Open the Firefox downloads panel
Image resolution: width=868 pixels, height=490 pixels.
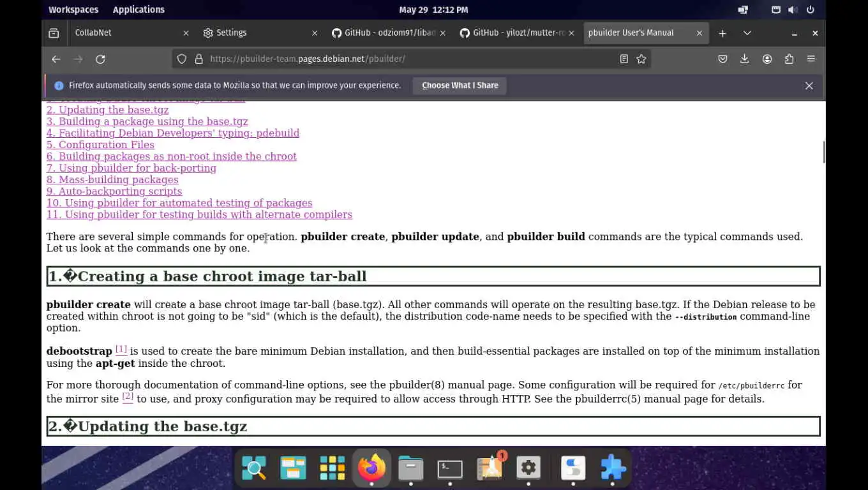coord(745,59)
